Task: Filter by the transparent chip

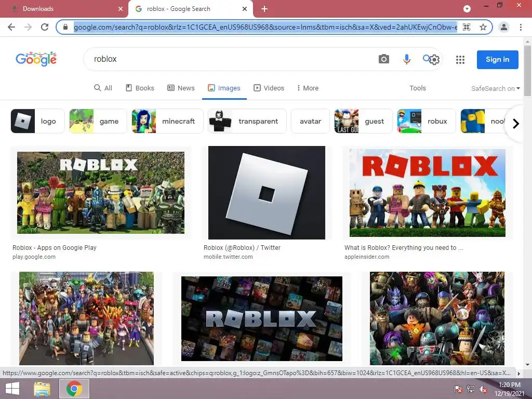Action: click(247, 121)
